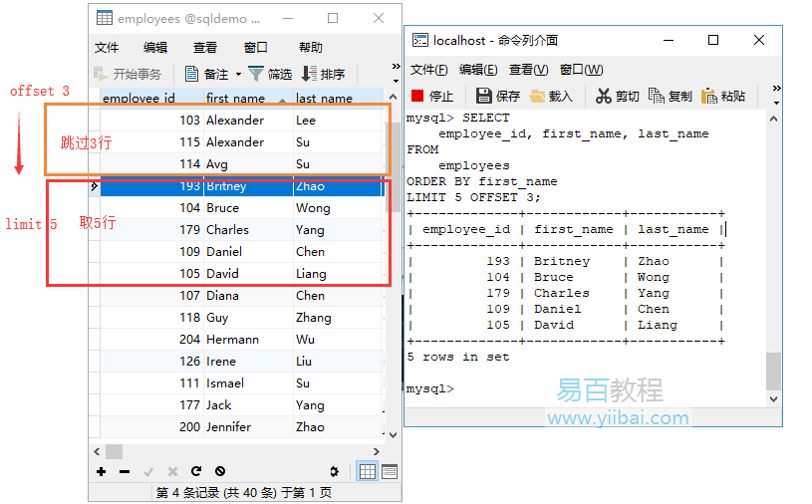Expand the dropdown arrow beside 备注
The width and height of the screenshot is (812, 504).
click(x=238, y=75)
